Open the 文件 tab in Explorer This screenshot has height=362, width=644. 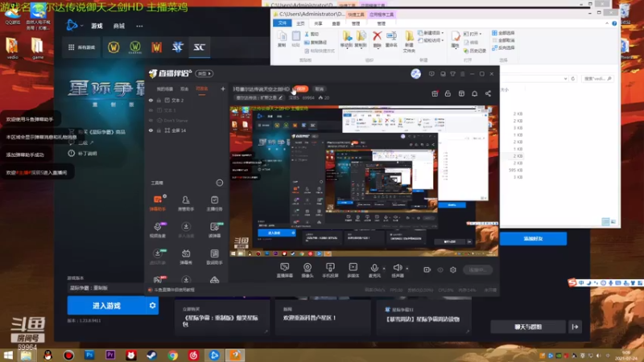283,23
